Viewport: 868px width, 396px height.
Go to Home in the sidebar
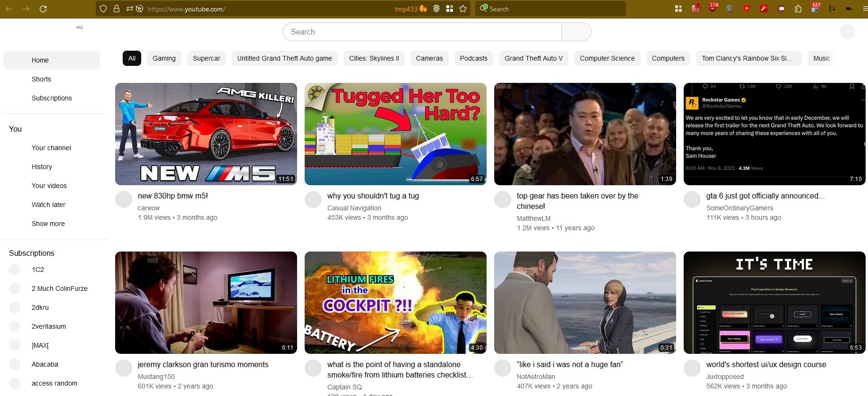(52, 60)
